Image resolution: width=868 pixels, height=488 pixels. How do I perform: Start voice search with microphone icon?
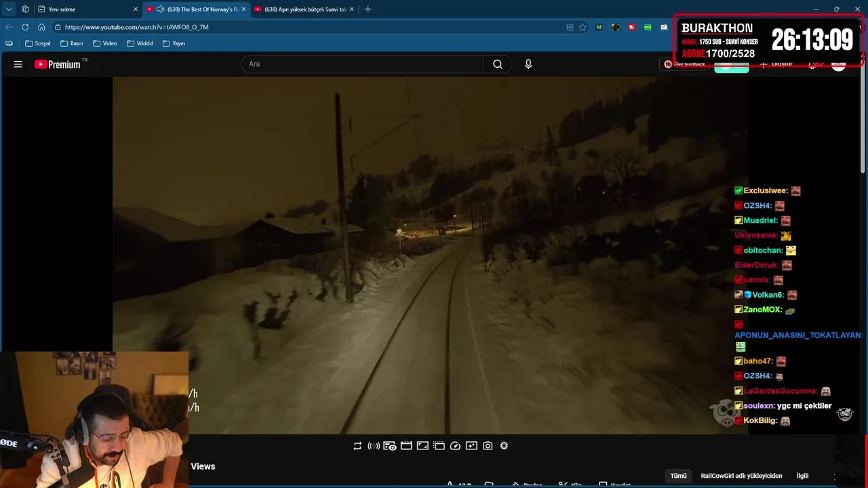(x=528, y=64)
